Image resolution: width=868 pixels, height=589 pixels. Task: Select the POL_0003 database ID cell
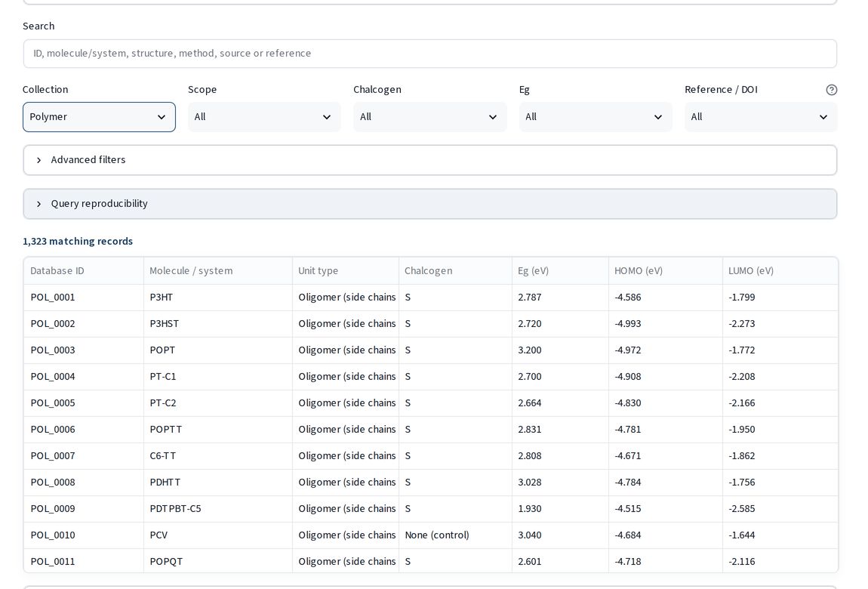tap(84, 350)
